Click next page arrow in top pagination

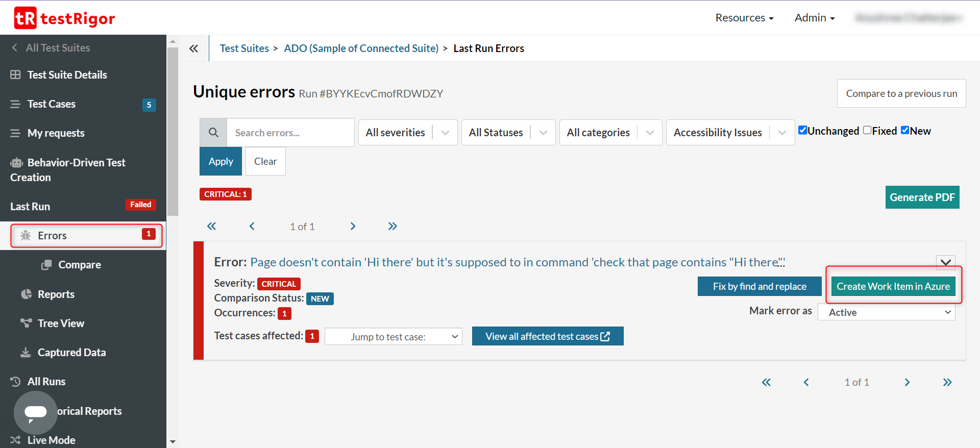(x=353, y=226)
